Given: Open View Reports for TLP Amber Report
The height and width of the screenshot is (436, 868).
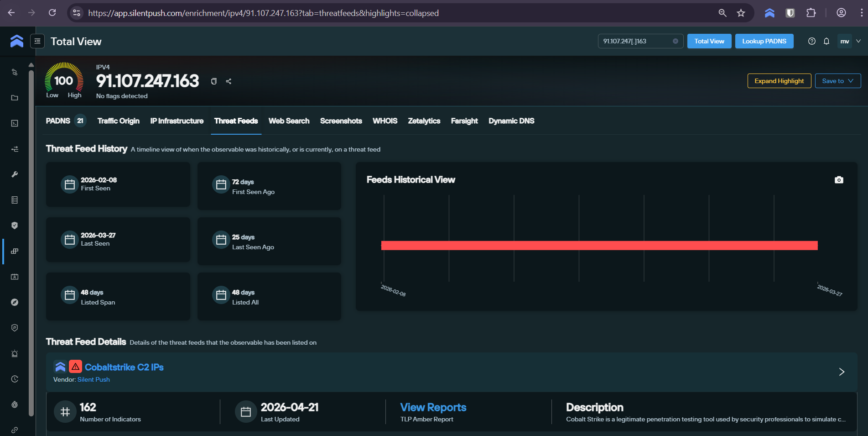Looking at the screenshot, I should point(432,407).
